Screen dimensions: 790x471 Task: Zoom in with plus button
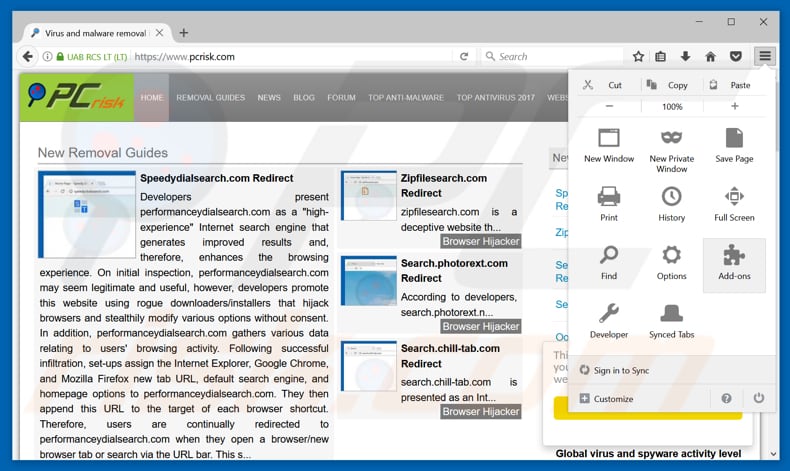735,106
